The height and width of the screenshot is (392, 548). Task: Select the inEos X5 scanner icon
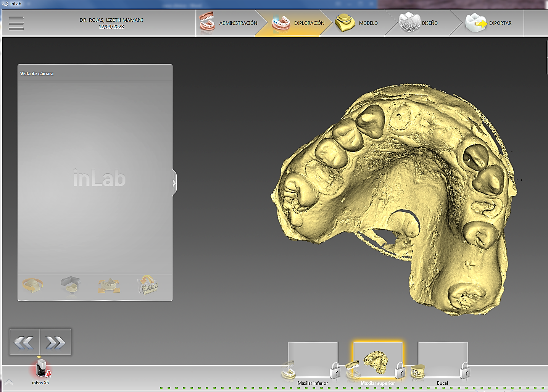41,369
